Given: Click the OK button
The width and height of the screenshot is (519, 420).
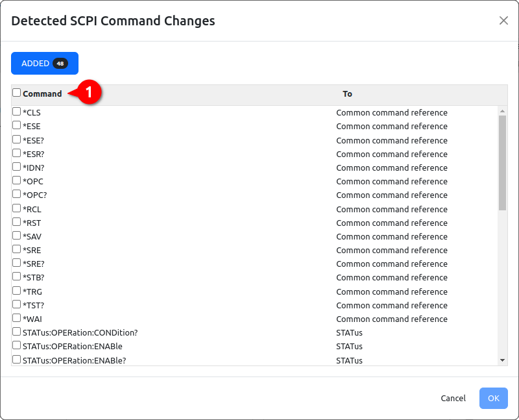Looking at the screenshot, I should [494, 398].
